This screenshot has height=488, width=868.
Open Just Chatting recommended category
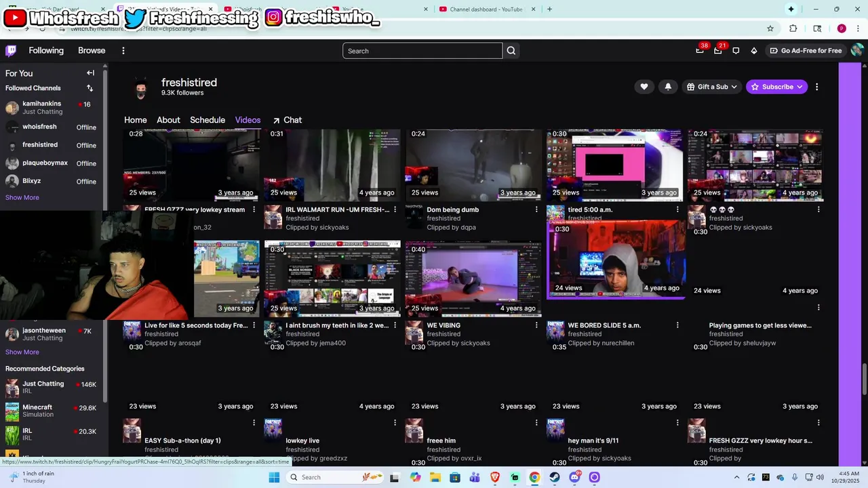(52, 388)
